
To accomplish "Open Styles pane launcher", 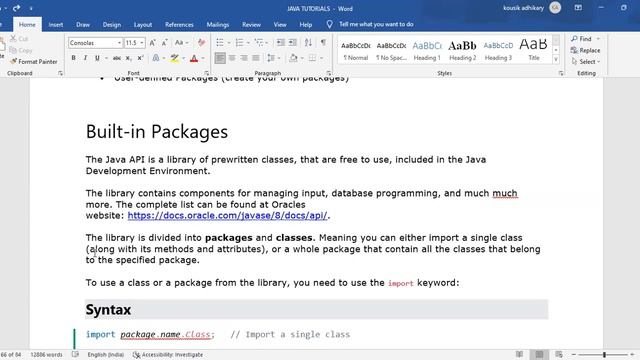I will coord(561,73).
